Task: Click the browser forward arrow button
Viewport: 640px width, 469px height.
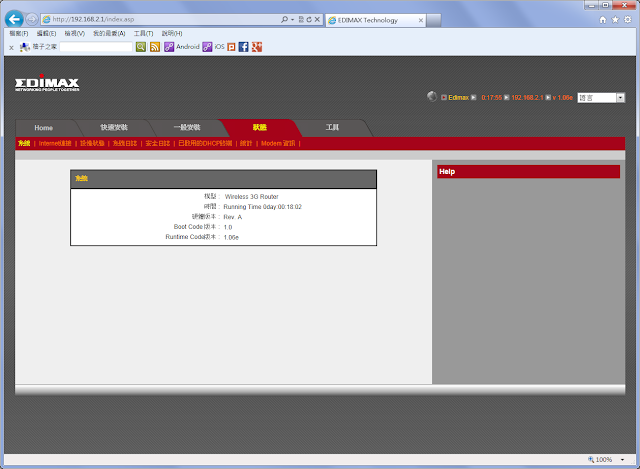Action: 32,19
